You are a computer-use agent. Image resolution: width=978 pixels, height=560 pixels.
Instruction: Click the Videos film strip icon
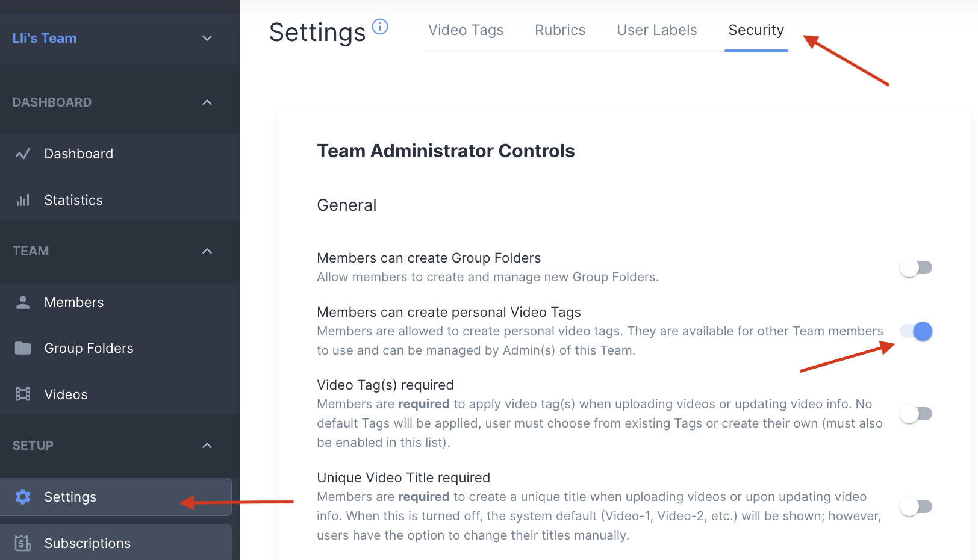coord(23,394)
